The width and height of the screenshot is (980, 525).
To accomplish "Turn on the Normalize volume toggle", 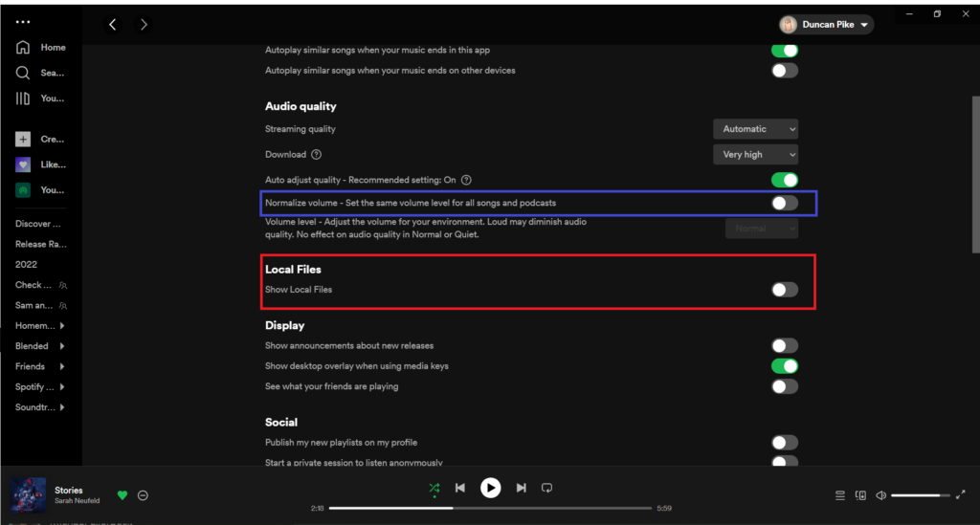I will pos(784,203).
